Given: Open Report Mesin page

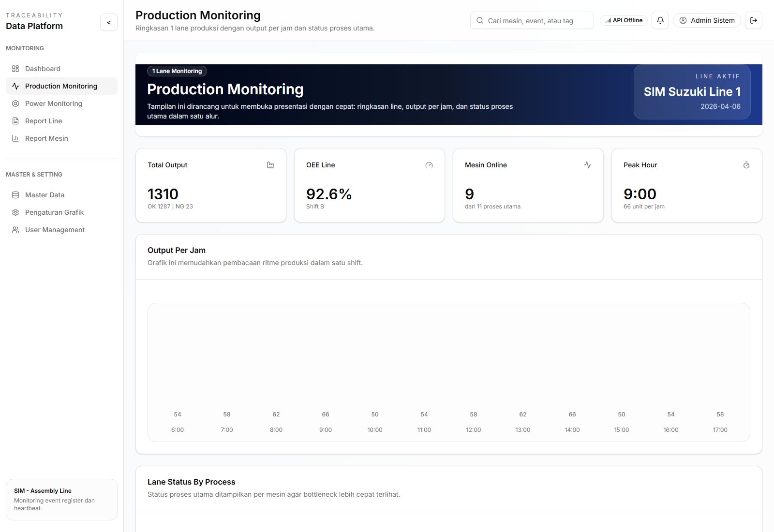Looking at the screenshot, I should point(61,138).
